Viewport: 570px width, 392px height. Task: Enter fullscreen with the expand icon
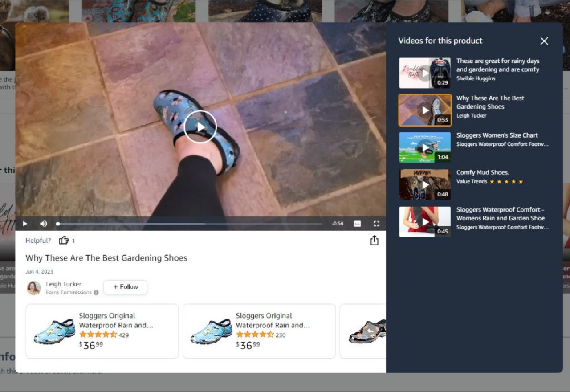pyautogui.click(x=376, y=224)
